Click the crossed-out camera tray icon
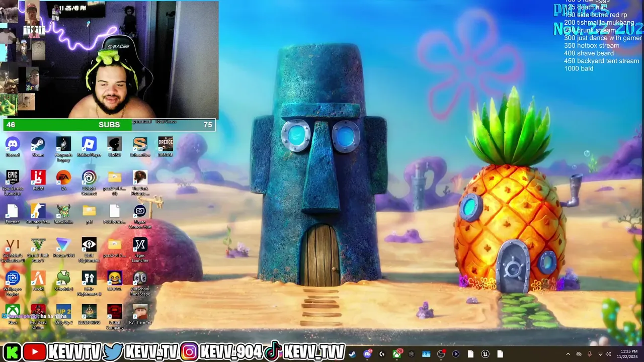 click(579, 354)
